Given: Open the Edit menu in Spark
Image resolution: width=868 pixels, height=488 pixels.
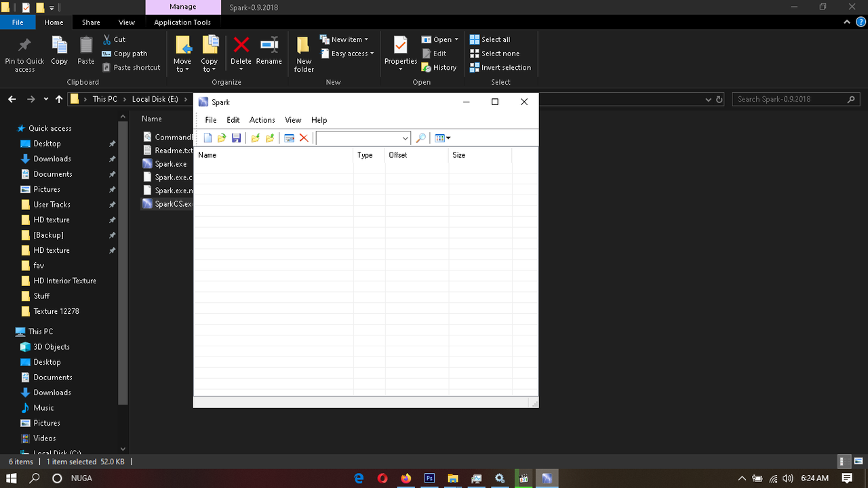Looking at the screenshot, I should click(233, 120).
